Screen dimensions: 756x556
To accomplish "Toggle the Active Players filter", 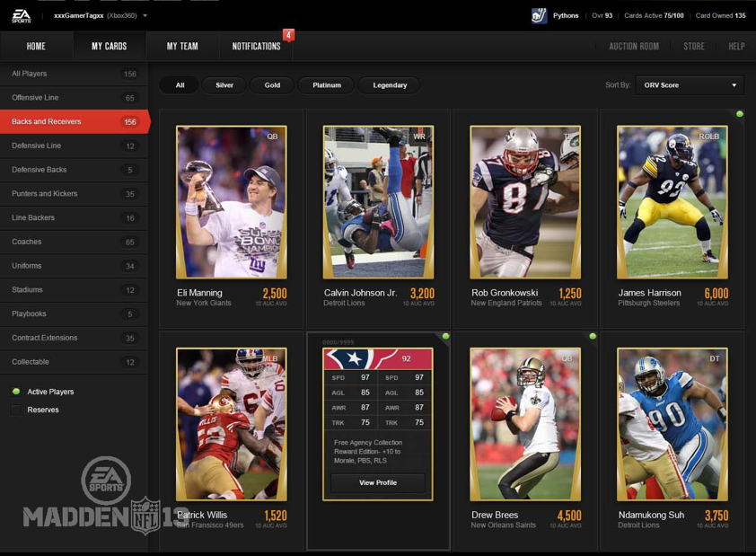I will [16, 392].
